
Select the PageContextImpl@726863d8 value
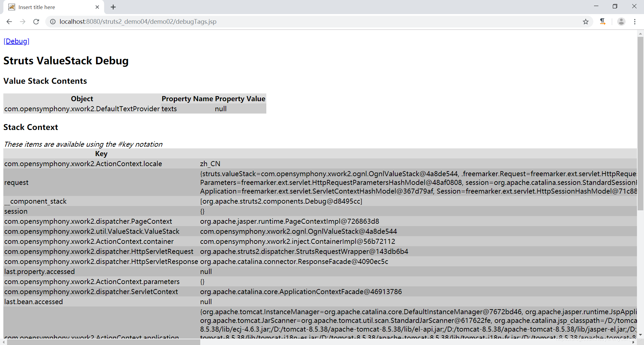290,221
